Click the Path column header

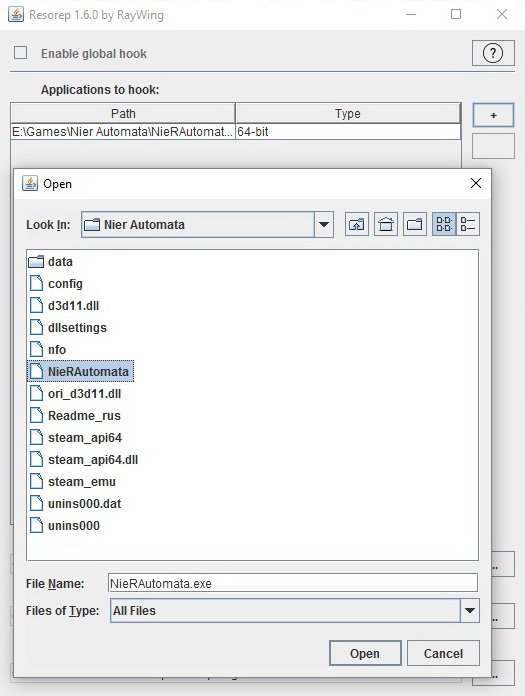click(123, 114)
